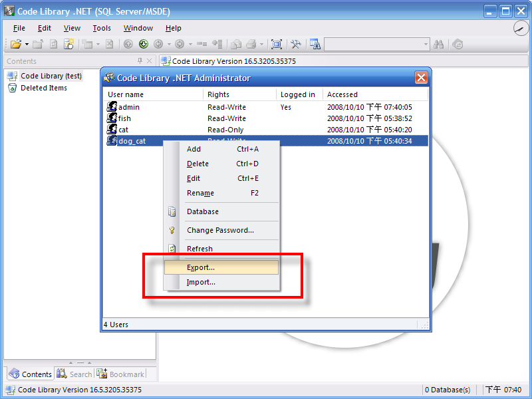
Task: Click the expand nodes toolbar icon
Action: coord(217,44)
